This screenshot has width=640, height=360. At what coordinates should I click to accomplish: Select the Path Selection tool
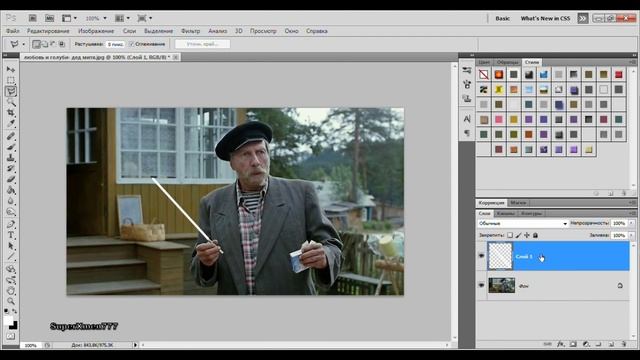point(11,246)
